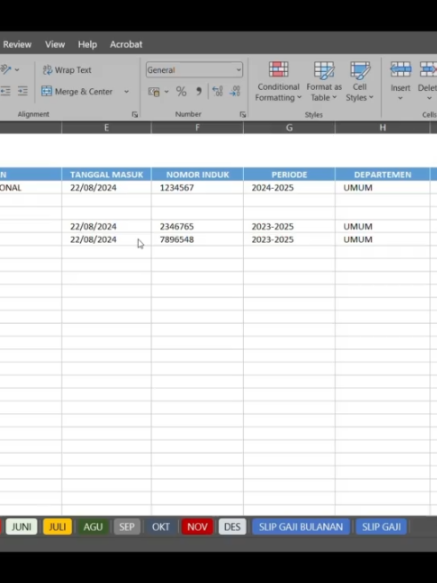437x583 pixels.
Task: Apply Comma Style formatting
Action: click(199, 91)
